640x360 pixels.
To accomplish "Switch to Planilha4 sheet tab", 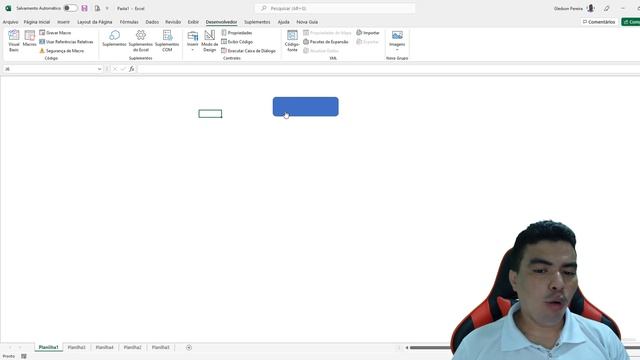I will coord(104,347).
